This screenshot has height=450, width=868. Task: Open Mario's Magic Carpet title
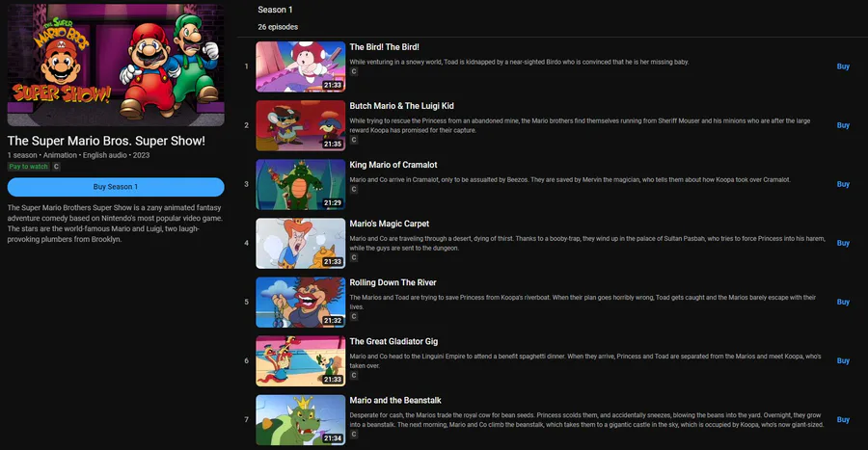pos(390,224)
